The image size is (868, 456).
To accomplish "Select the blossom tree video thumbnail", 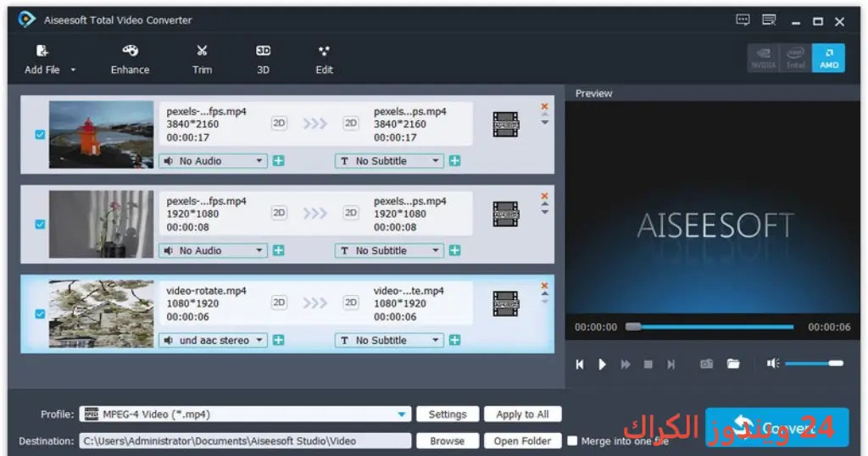I will (102, 314).
